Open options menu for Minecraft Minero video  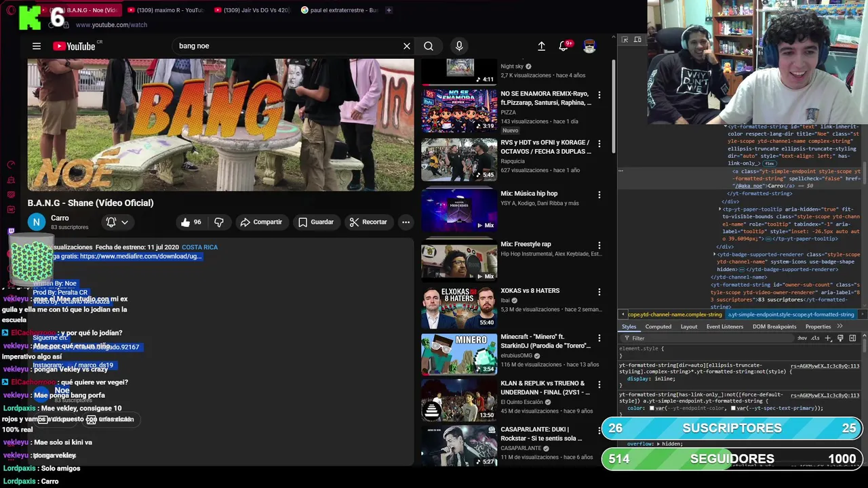(599, 338)
